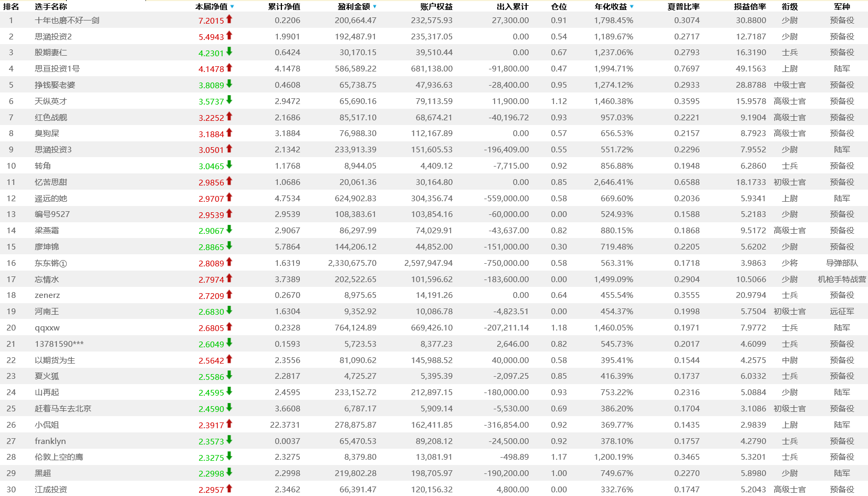Click the red up arrow in zenerz row
Screen dimensions: 868x496
coord(229,295)
